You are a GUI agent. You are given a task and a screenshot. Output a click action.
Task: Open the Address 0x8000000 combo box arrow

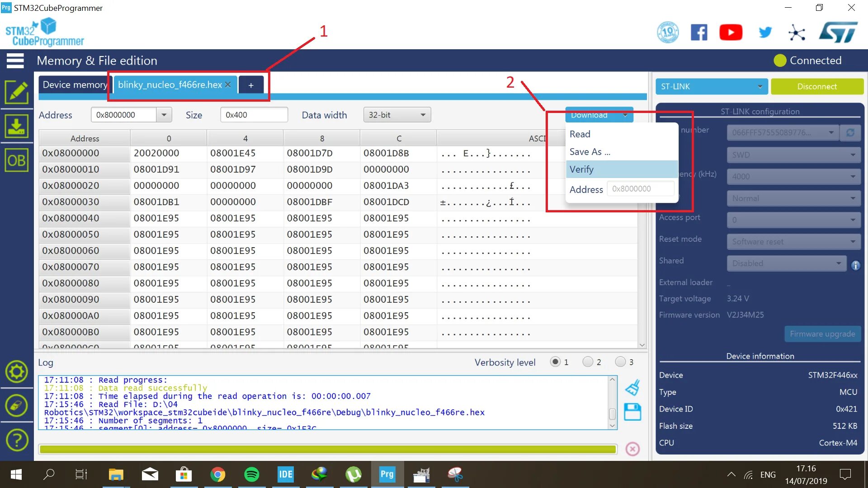164,115
